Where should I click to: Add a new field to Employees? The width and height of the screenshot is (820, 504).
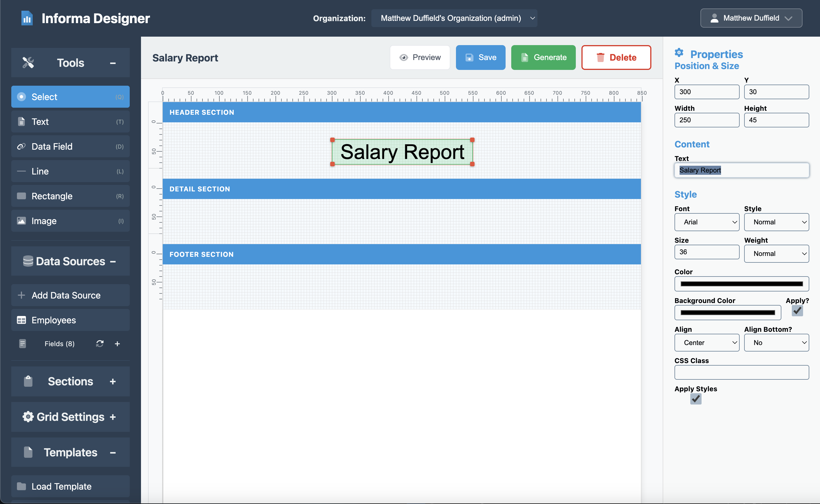point(117,343)
